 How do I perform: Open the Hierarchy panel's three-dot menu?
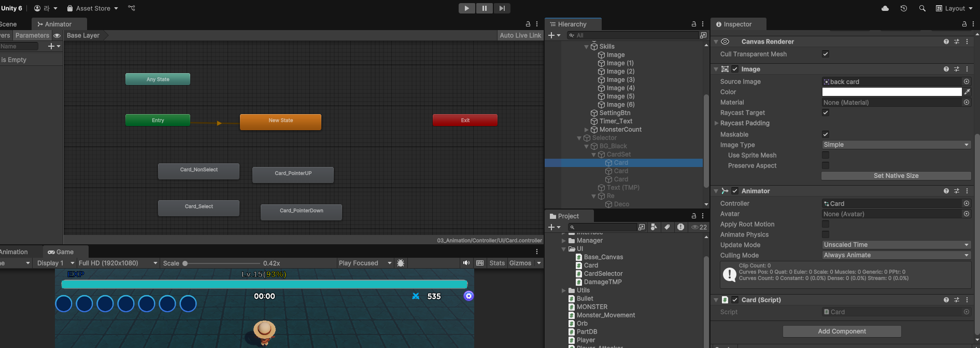pos(703,24)
